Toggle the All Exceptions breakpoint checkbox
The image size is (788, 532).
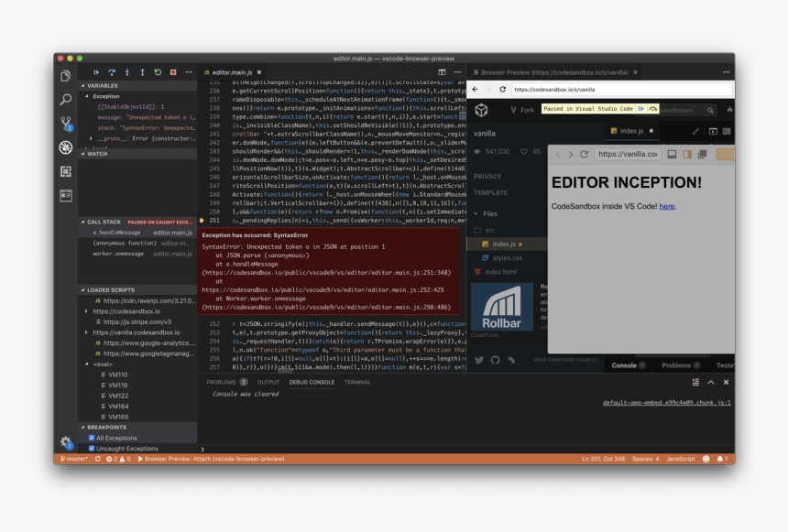(x=92, y=438)
